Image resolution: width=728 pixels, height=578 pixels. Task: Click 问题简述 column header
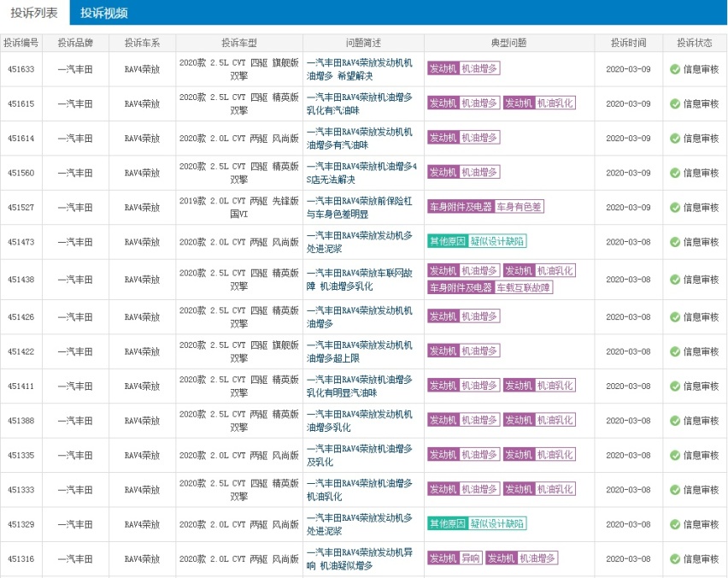363,43
